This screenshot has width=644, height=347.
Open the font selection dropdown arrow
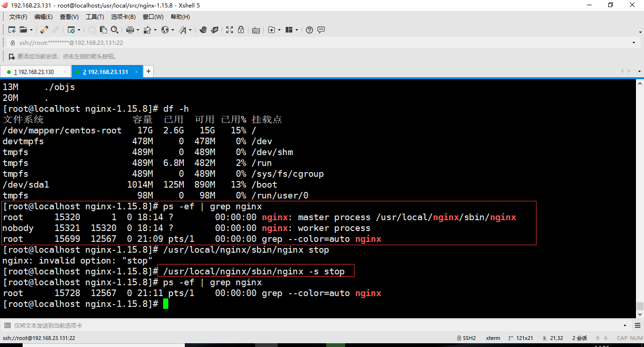click(189, 30)
